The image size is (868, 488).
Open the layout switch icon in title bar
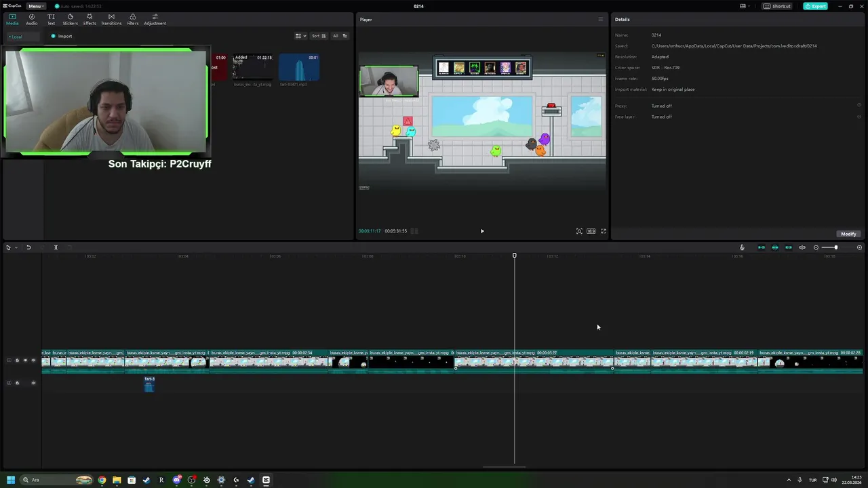(x=745, y=6)
